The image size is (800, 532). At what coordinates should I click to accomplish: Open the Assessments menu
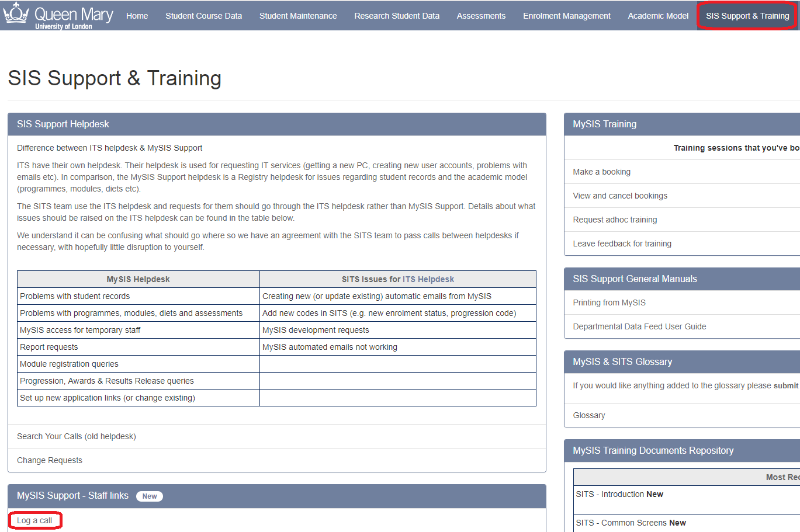pyautogui.click(x=481, y=16)
